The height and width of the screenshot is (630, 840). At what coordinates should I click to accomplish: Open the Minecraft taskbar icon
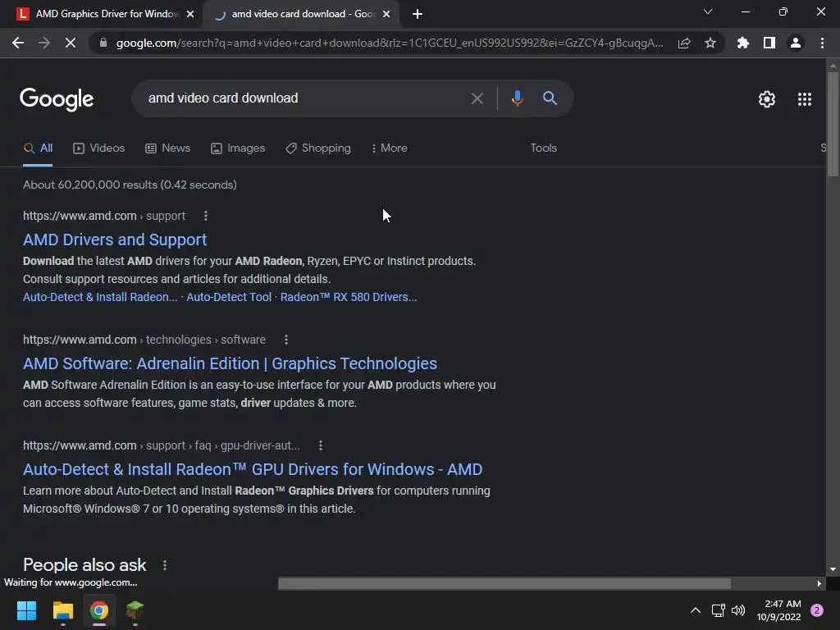tap(135, 610)
